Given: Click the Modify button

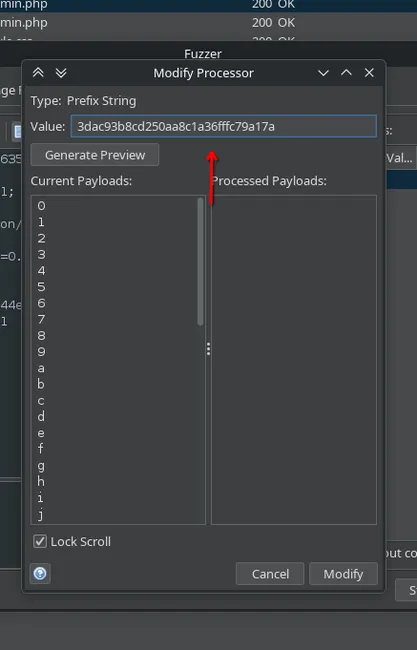Looking at the screenshot, I should (343, 574).
